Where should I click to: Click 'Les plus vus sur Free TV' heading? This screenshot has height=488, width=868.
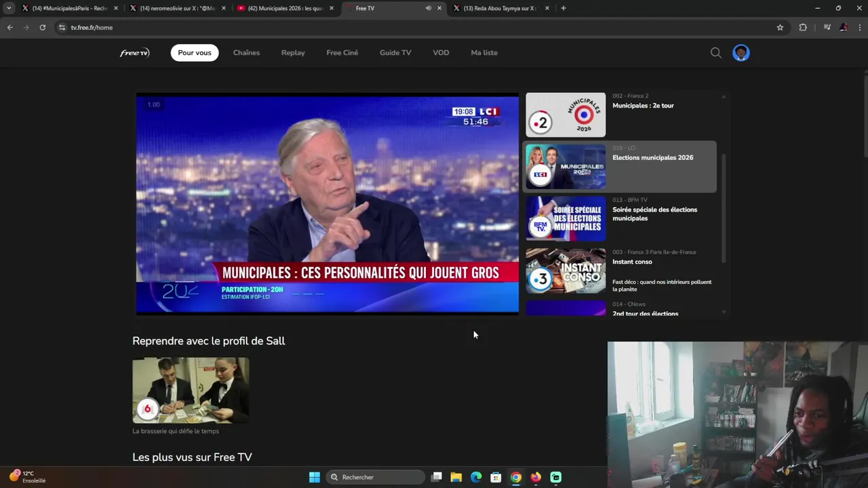tap(192, 457)
